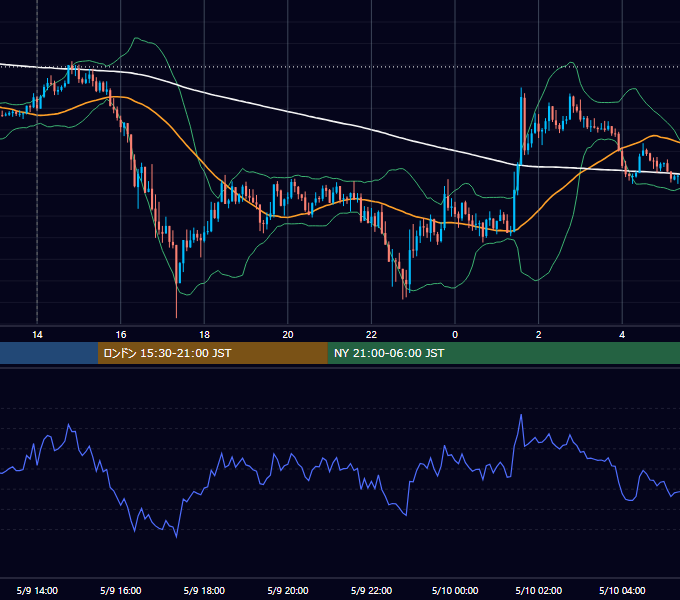This screenshot has height=600, width=680.
Task: Click the '16' hour label on the price chart axis
Action: pos(121,335)
